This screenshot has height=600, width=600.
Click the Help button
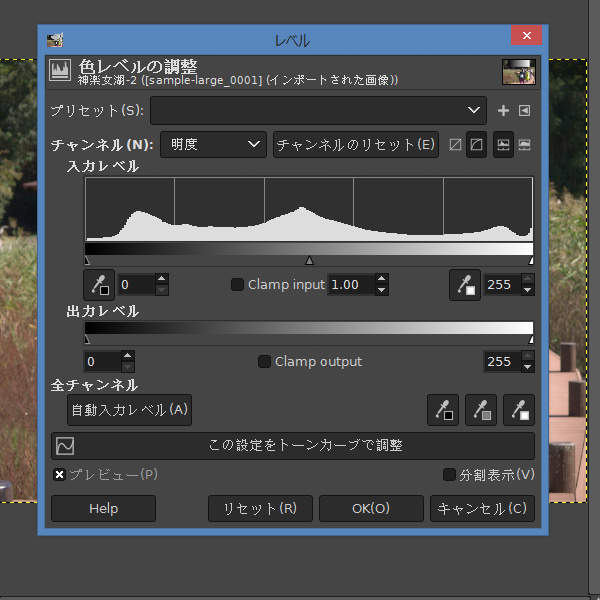click(103, 509)
